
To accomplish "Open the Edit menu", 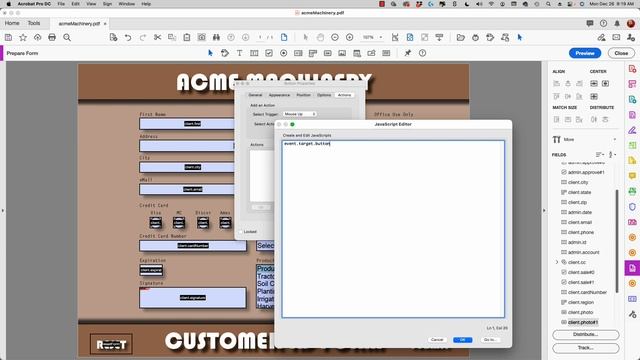I will click(x=76, y=4).
